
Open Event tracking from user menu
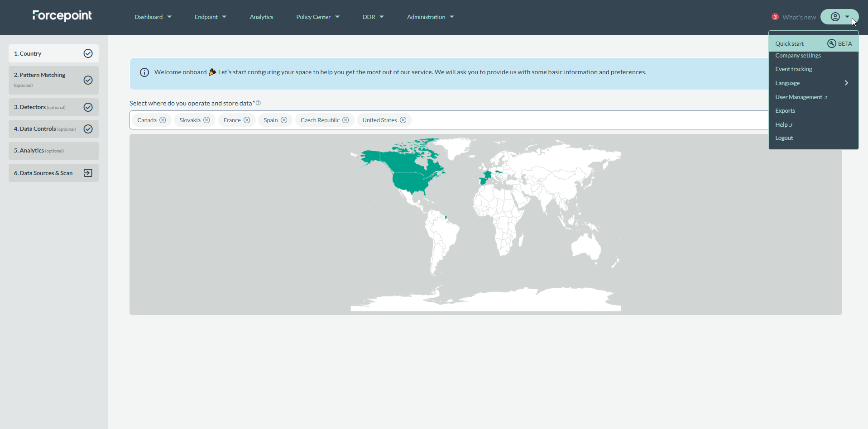tap(793, 69)
